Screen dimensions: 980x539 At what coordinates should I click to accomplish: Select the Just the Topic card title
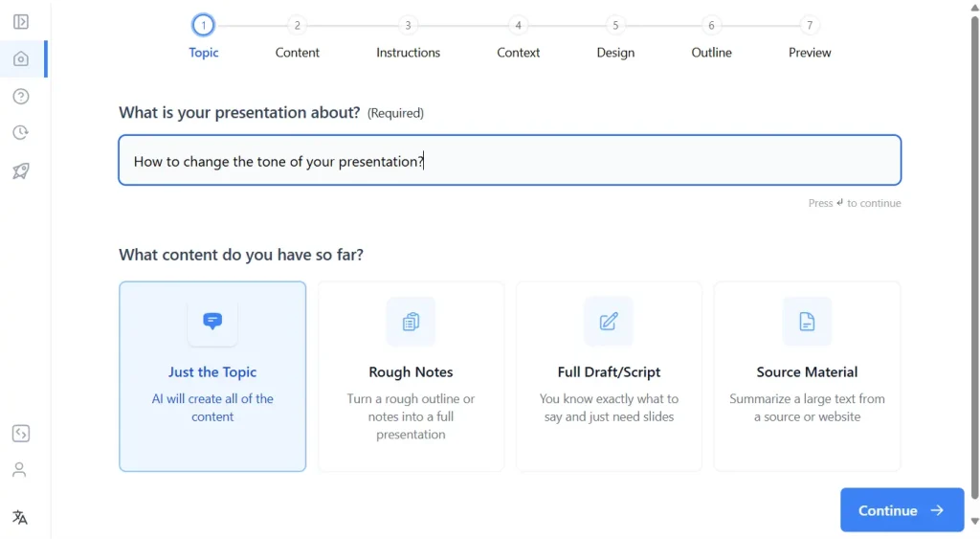click(x=212, y=372)
